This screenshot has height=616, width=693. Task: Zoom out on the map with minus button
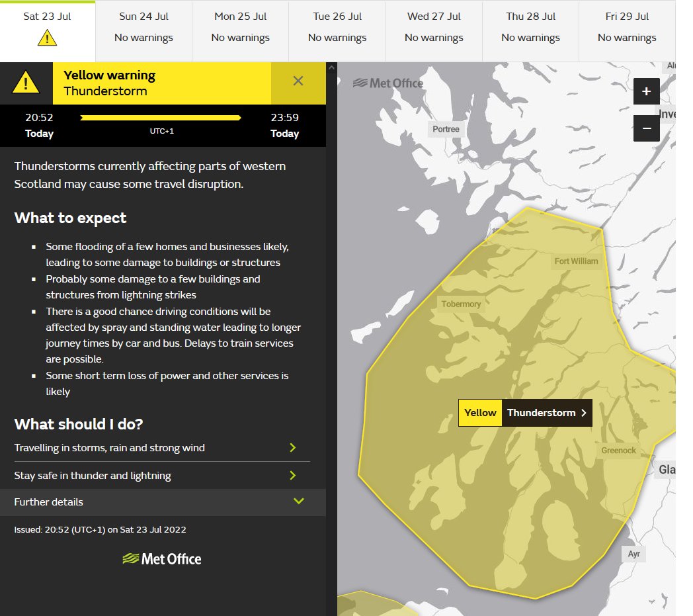pyautogui.click(x=646, y=128)
